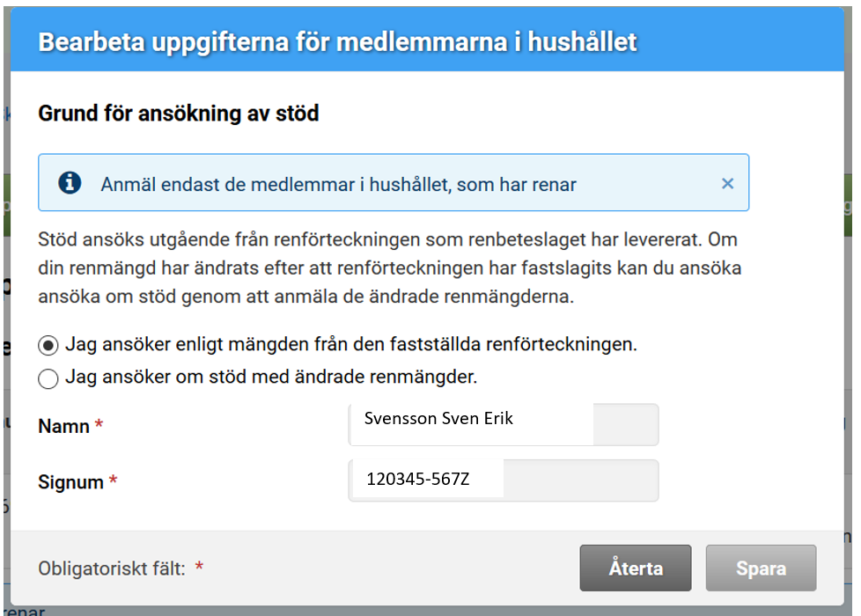Click the 'Obligatoriskt fält' footer text
Viewport: 861px width, 616px height.
[x=112, y=568]
